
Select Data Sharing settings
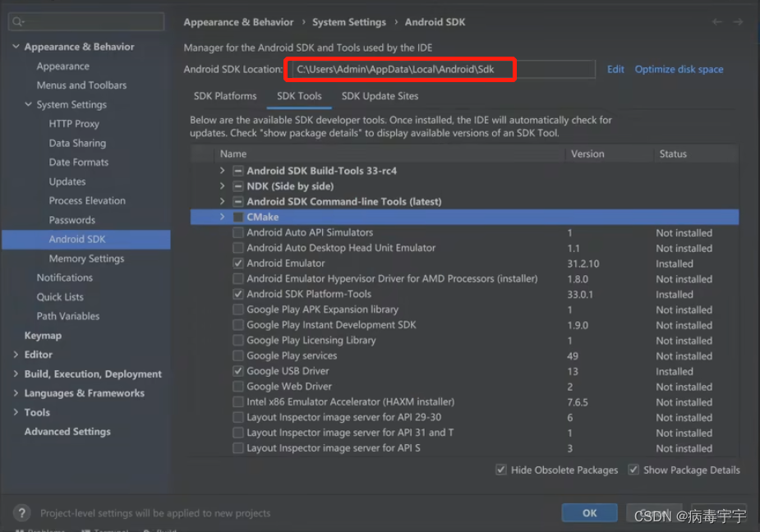77,143
